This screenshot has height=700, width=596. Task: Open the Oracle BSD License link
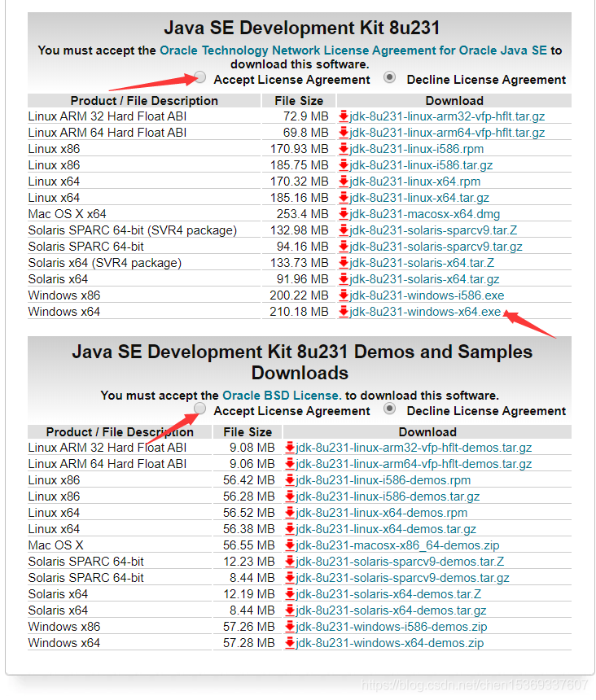point(282,396)
